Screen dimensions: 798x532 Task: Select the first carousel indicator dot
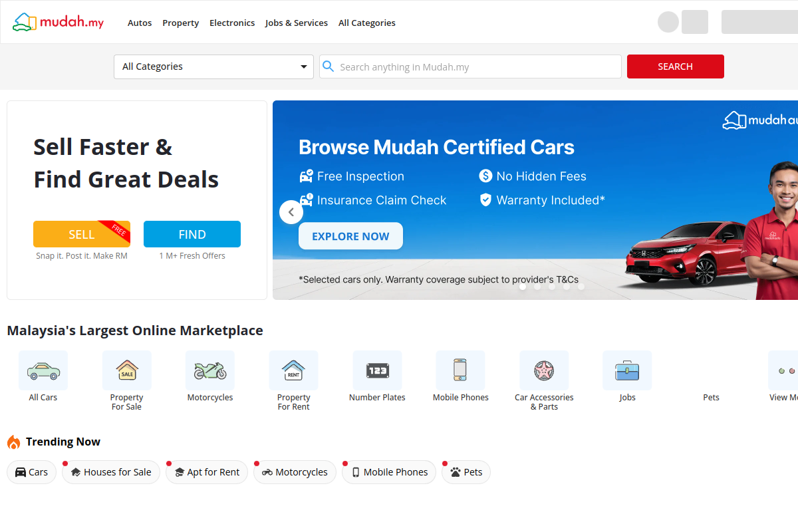coord(523,287)
